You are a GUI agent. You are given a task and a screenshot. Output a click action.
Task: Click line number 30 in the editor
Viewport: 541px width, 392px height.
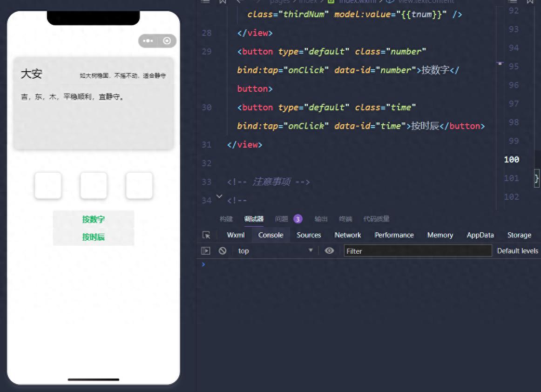[x=206, y=108]
